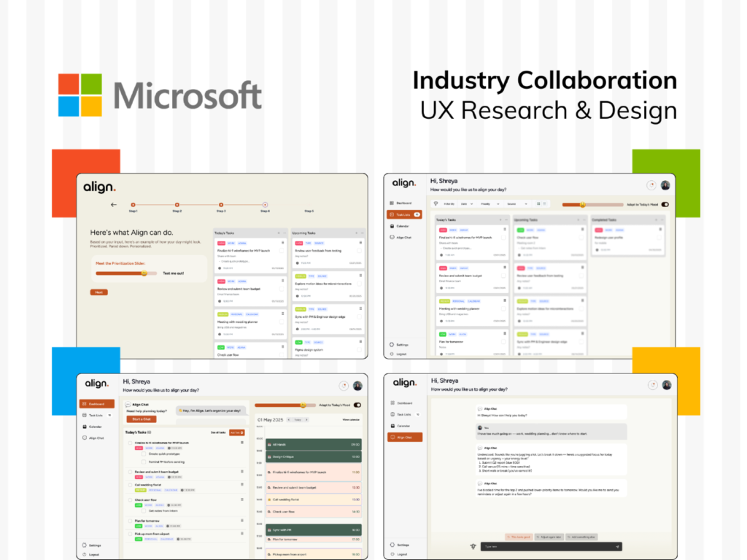747x560 pixels.
Task: Click the send icon in chat input
Action: [x=617, y=547]
